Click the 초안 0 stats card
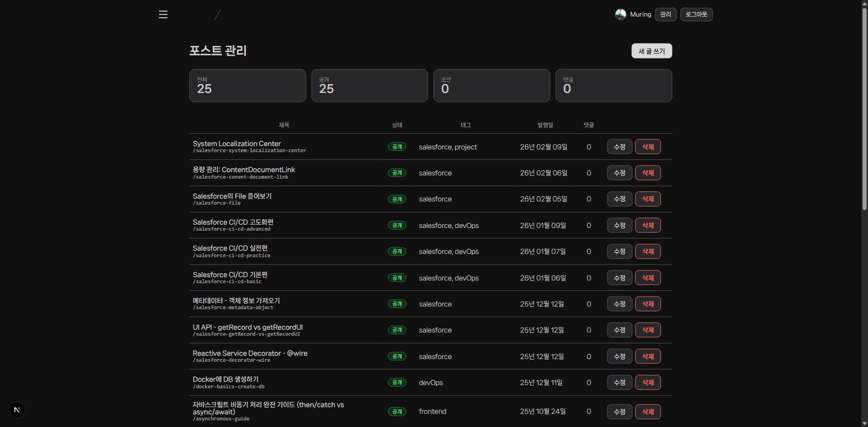868x427 pixels. point(492,86)
